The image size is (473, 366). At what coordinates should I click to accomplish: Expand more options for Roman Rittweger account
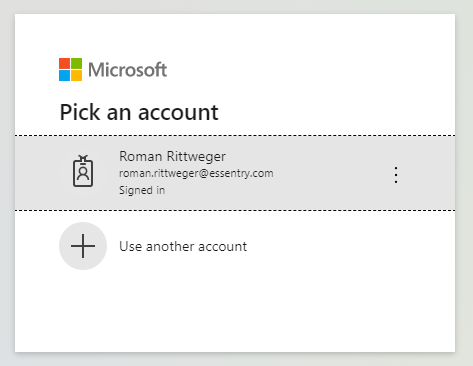[396, 175]
